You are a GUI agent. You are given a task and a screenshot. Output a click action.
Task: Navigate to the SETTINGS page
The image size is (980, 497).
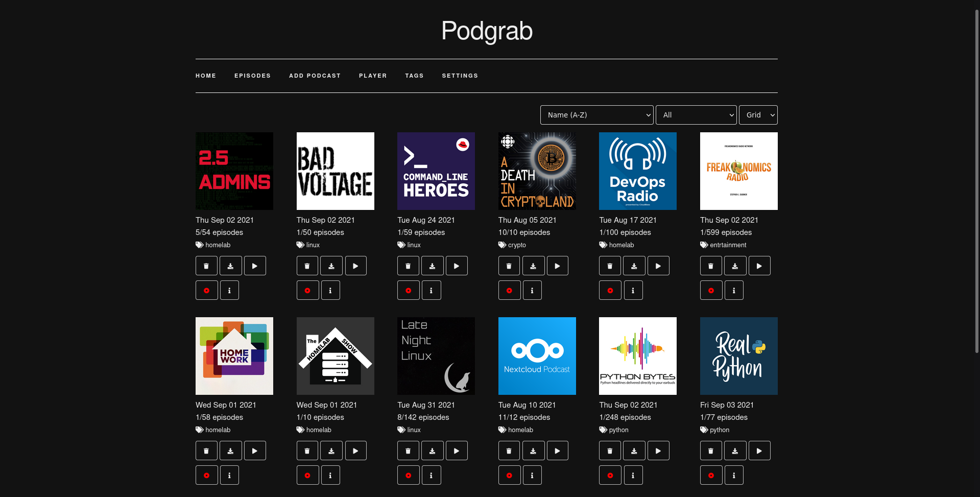click(x=460, y=76)
